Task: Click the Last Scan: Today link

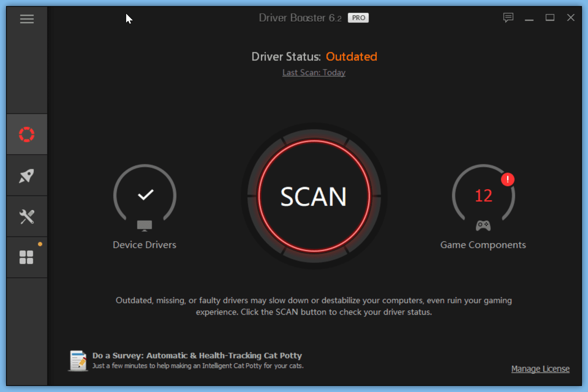Action: tap(314, 72)
